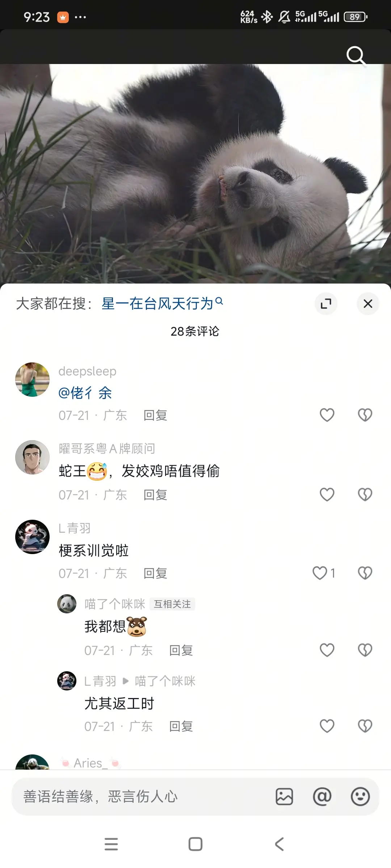This screenshot has height=868, width=391.
Task: Tap the @佬彳余 mention link
Action: coord(85,393)
